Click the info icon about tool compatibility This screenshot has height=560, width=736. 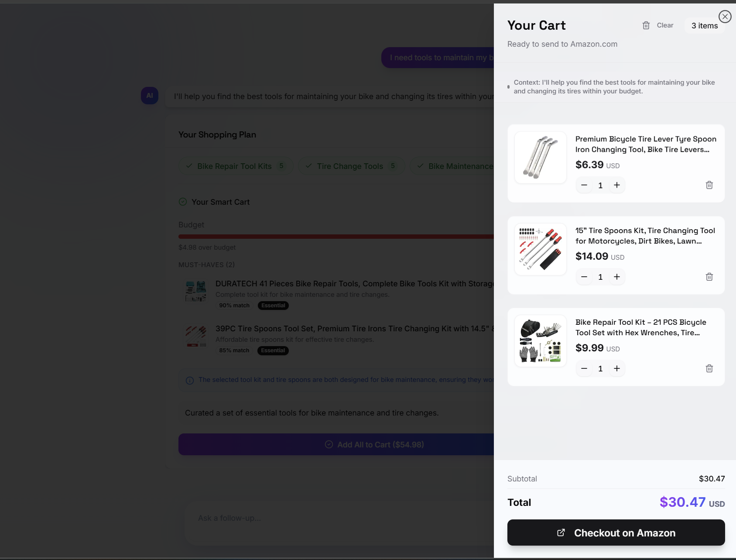pos(189,380)
